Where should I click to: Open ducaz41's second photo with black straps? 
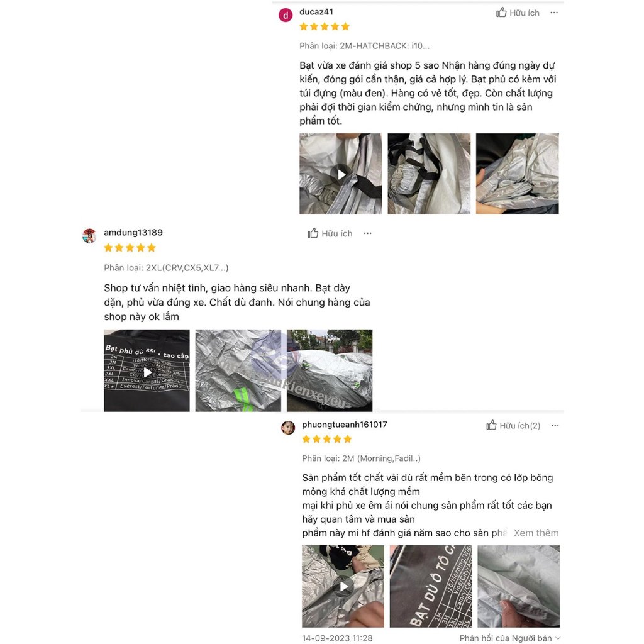(x=429, y=174)
